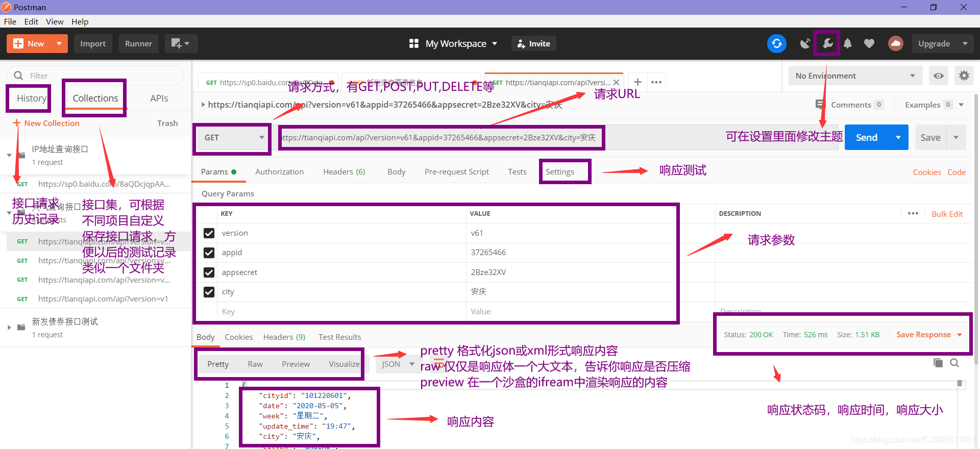The width and height of the screenshot is (980, 449).
Task: Click the new window icon button
Action: 180,43
